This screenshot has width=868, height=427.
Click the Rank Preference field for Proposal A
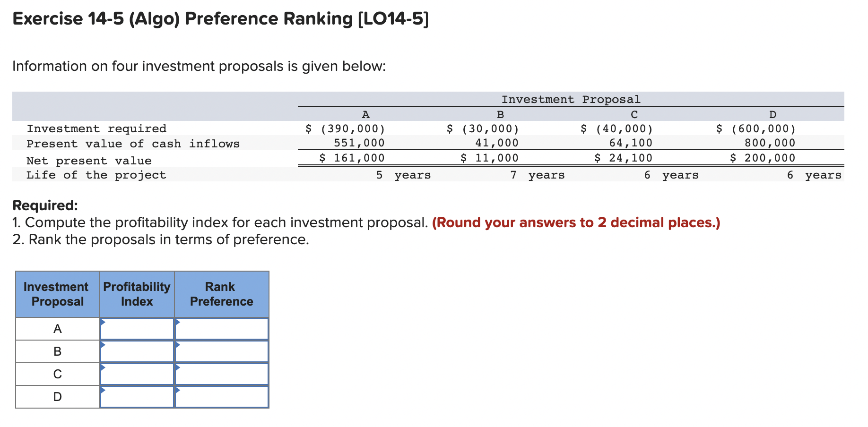point(221,328)
